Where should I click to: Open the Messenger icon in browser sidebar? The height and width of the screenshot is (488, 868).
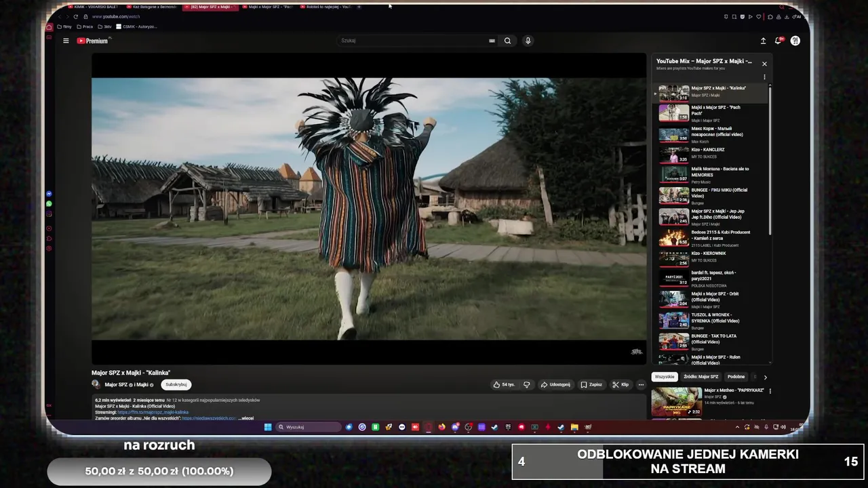(49, 194)
